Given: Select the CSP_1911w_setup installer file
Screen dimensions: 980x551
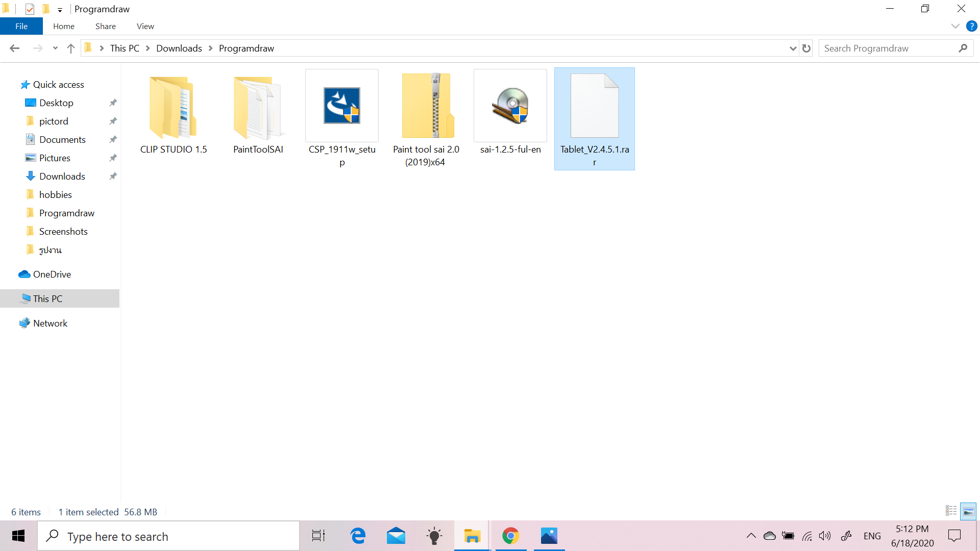Looking at the screenshot, I should coord(342,118).
